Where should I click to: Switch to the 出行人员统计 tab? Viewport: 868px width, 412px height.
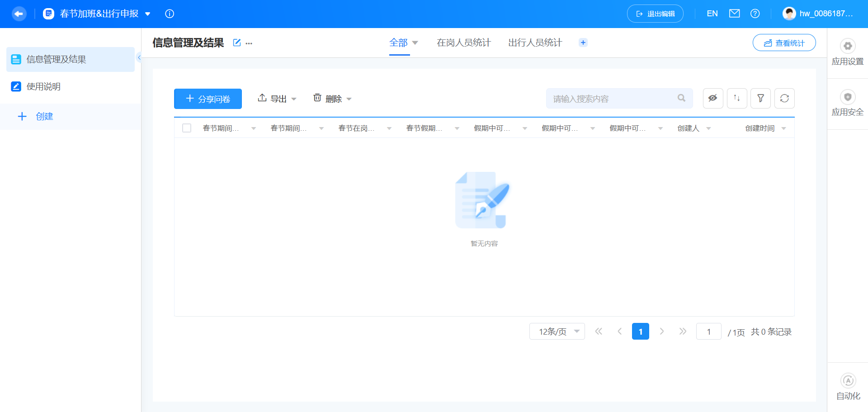pos(534,43)
